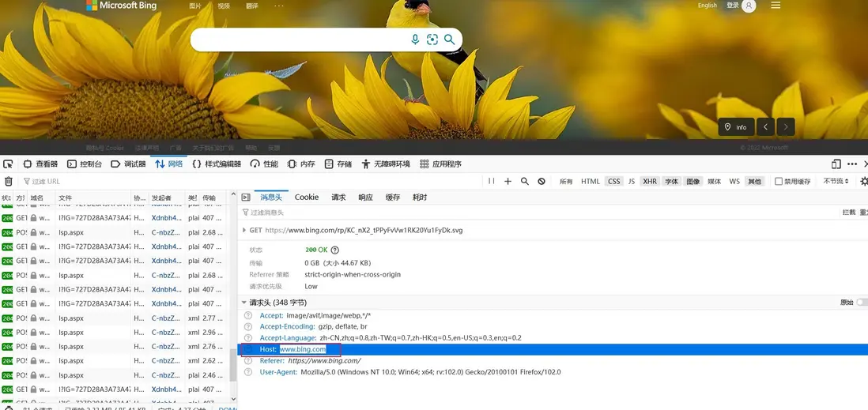
Task: Select the 网络 network tab
Action: 169,164
